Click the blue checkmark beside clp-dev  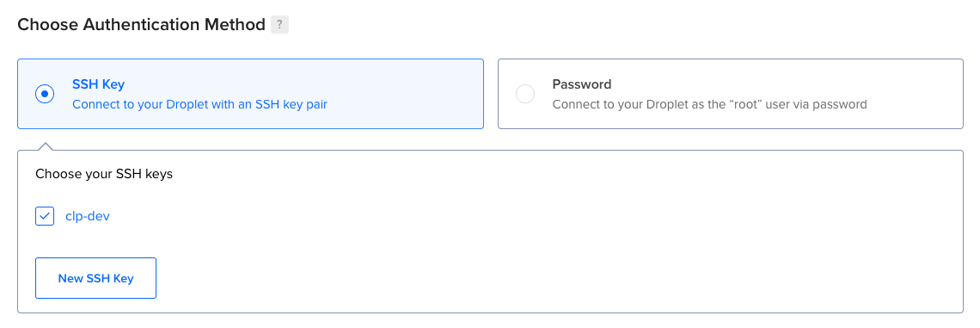point(45,217)
